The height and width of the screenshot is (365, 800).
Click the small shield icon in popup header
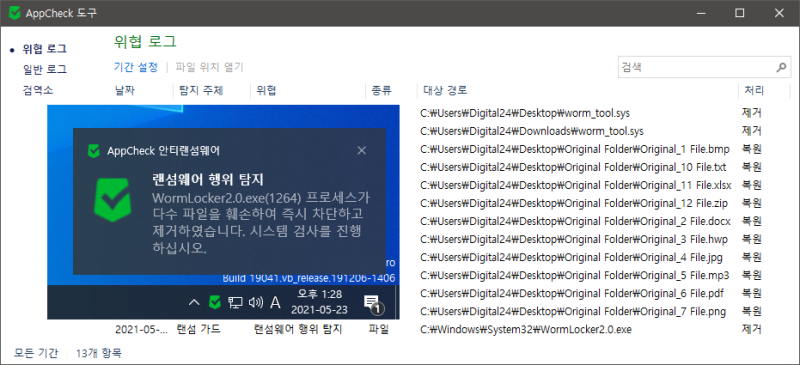coord(93,151)
